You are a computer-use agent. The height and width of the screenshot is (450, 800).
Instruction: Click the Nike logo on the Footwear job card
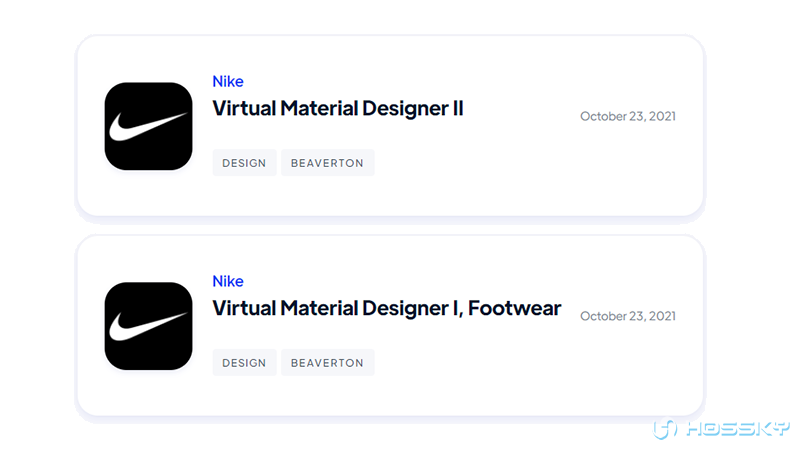pos(148,326)
